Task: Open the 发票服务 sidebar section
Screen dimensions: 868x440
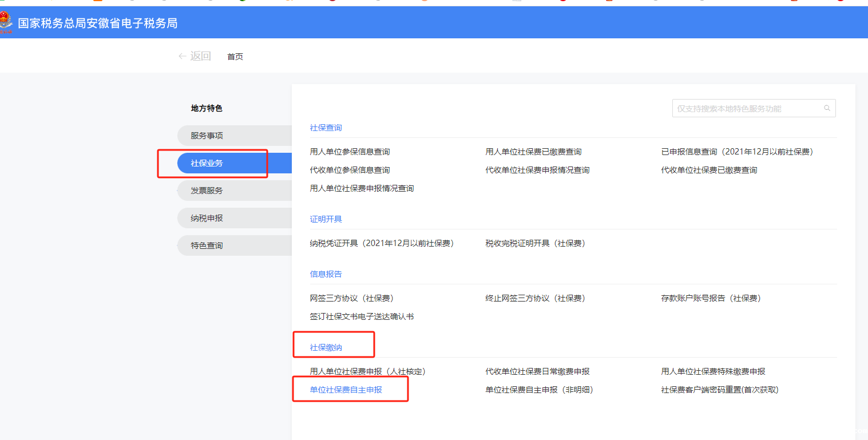Action: tap(205, 191)
